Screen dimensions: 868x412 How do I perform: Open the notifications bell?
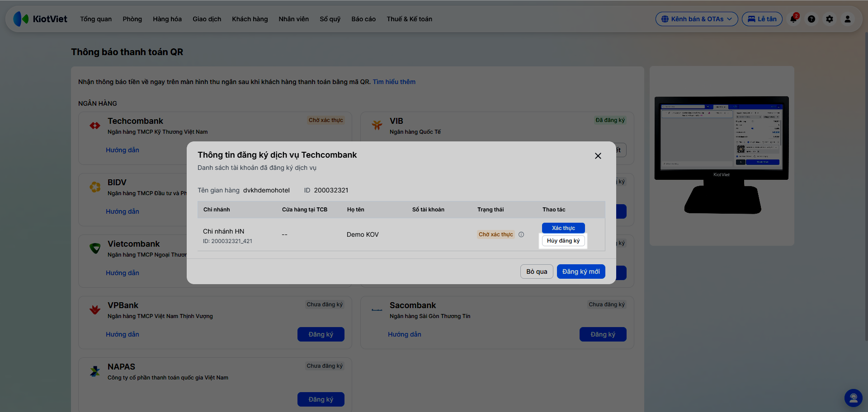click(x=793, y=19)
